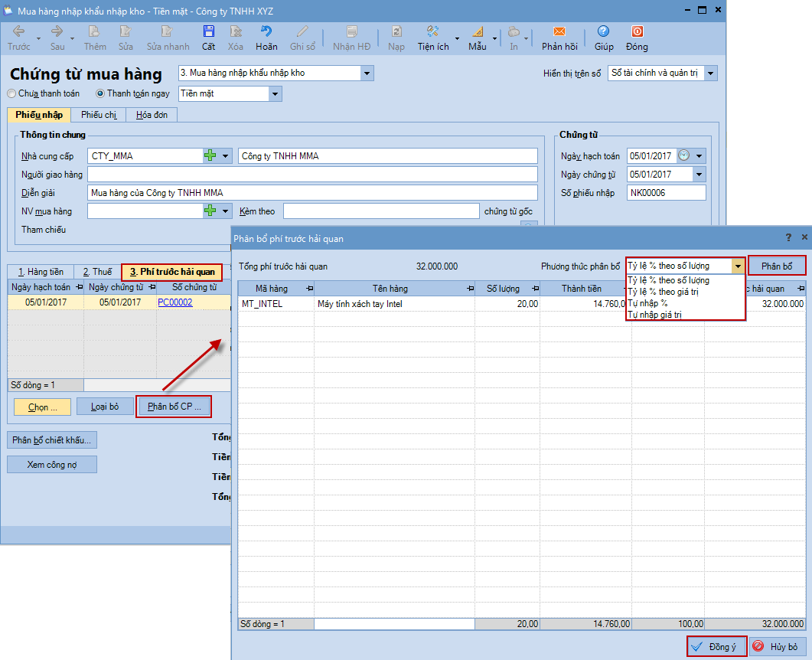Click the Hoãn undo icon
812x660 pixels.
tap(266, 32)
